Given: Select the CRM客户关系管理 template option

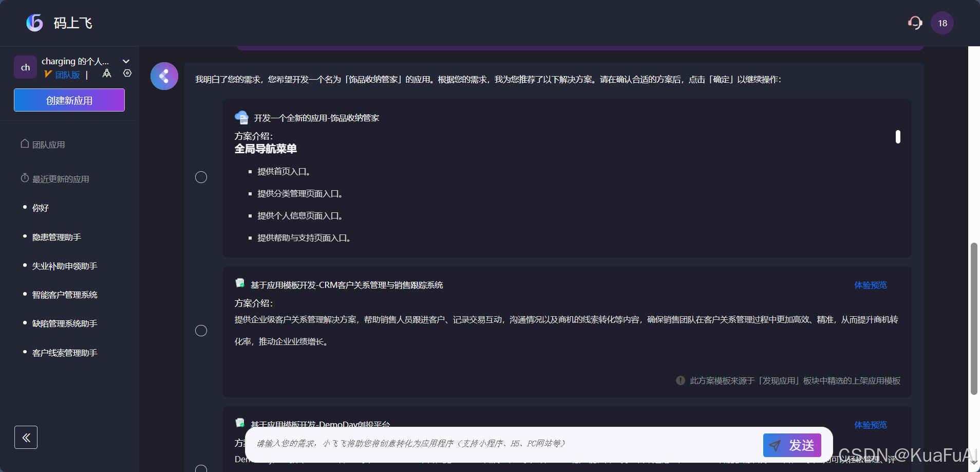Looking at the screenshot, I should coord(201,331).
